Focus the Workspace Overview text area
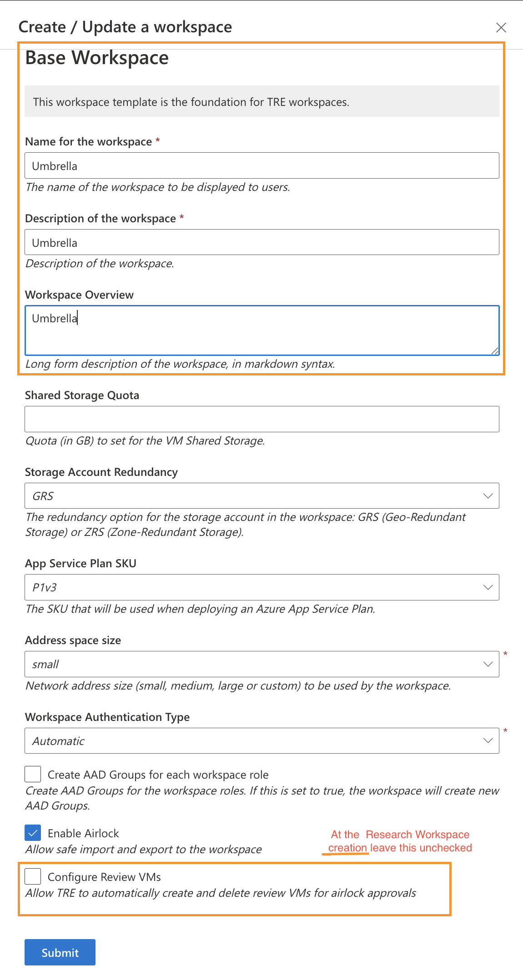Viewport: 523px width, 980px height. (261, 330)
